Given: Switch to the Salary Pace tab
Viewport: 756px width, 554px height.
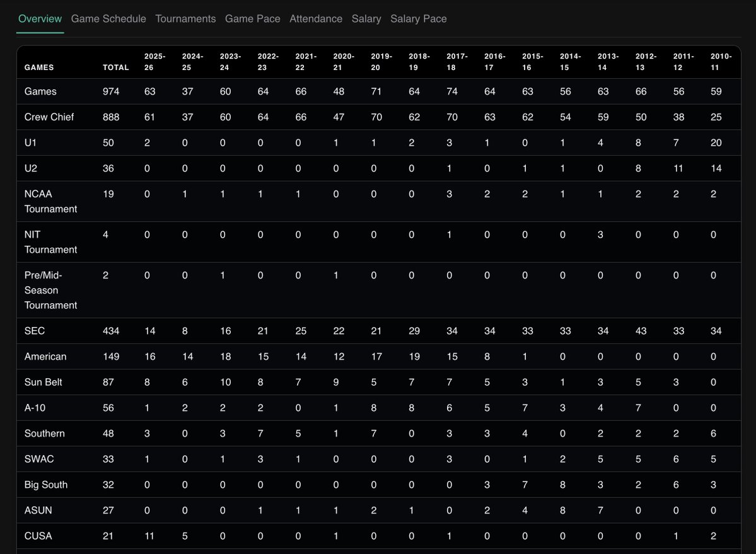Looking at the screenshot, I should point(419,19).
